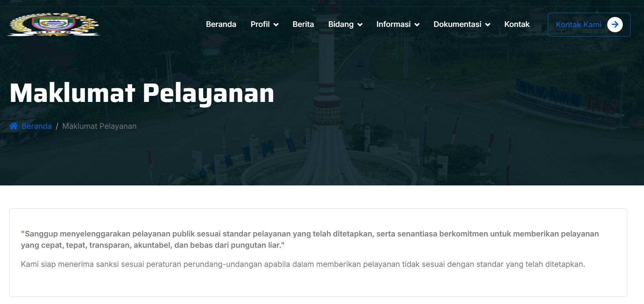Follow the blue Beranda breadcrumb link

pos(37,126)
